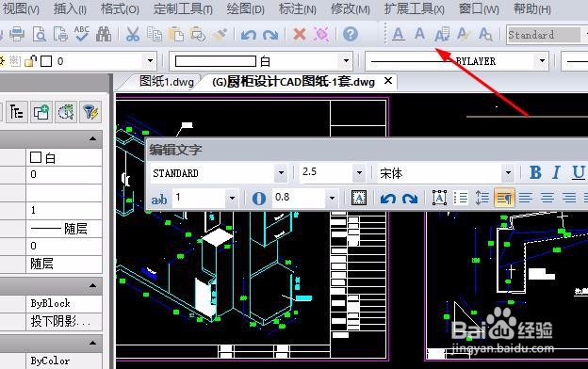Click the Standard text style field
This screenshot has height=369, width=588.
click(x=543, y=35)
